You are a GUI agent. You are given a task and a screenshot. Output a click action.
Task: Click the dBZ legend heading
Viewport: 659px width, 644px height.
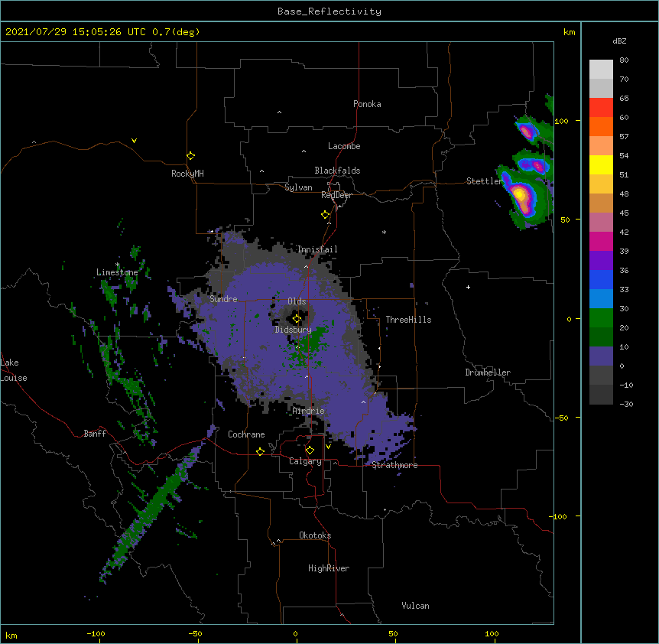coord(619,41)
